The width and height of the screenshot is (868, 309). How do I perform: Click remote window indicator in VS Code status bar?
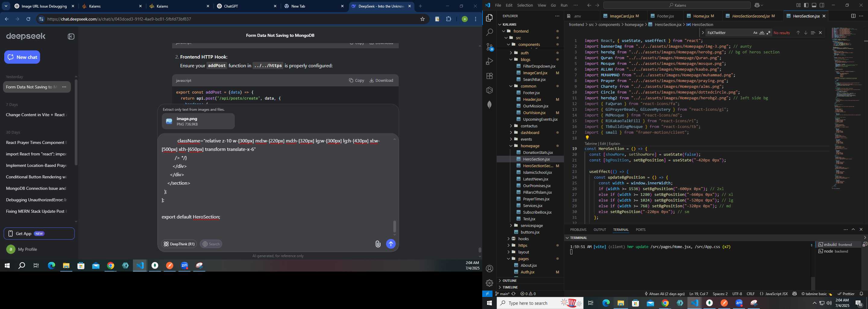487,294
